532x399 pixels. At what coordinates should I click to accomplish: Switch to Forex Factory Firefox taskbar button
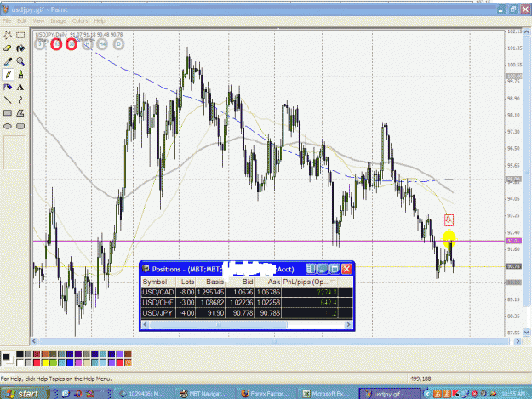(266, 394)
